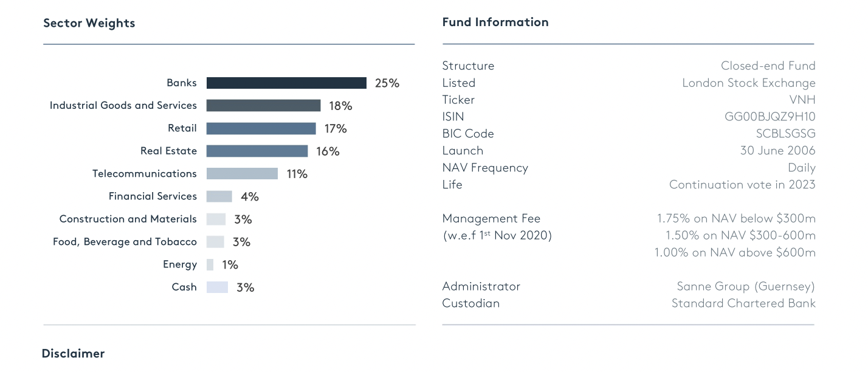Click the Industrial Goods and Services bar
Screen dimensions: 868x372
tap(263, 106)
